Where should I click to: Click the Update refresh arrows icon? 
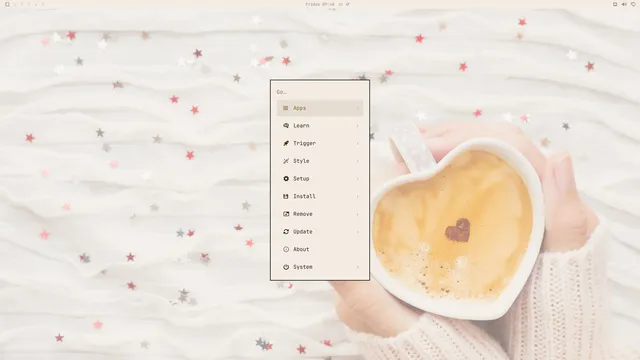(286, 231)
